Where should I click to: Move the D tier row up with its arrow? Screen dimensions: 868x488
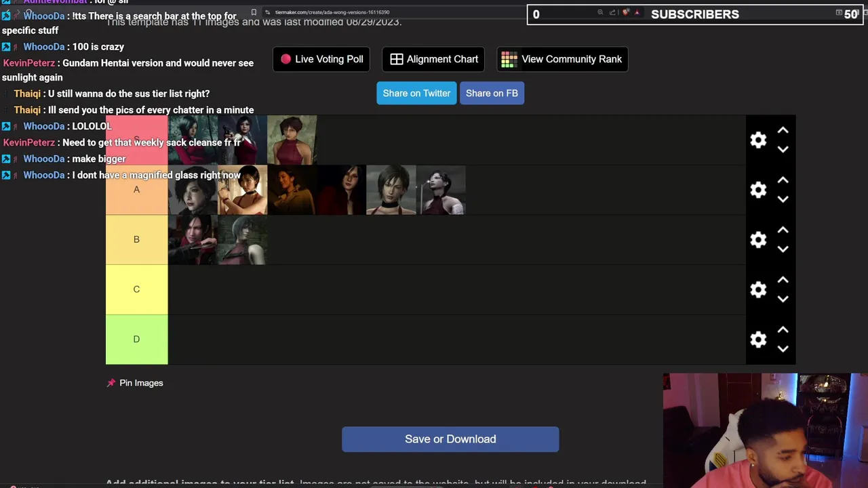click(x=783, y=330)
